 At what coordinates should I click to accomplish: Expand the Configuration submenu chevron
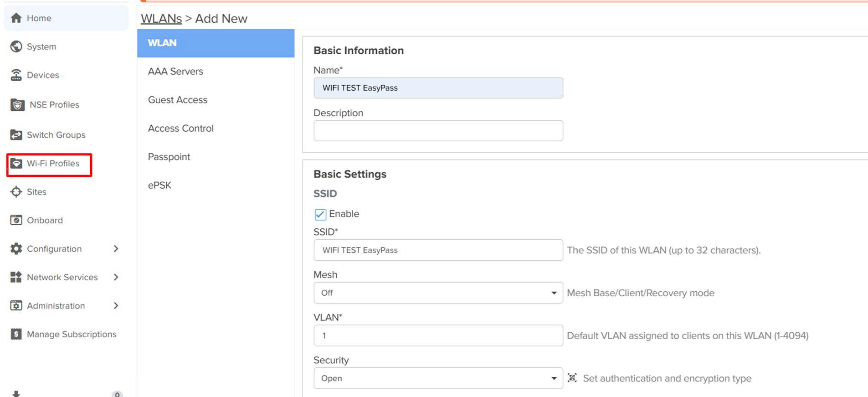pos(116,249)
